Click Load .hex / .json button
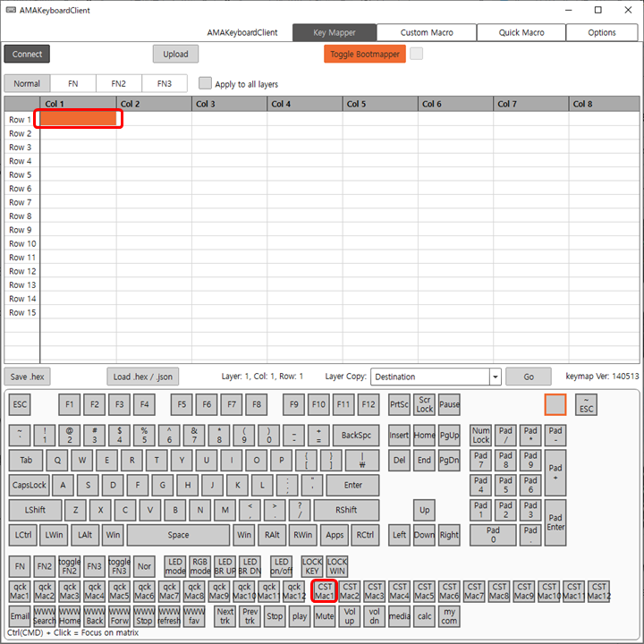644x644 pixels. 143,377
